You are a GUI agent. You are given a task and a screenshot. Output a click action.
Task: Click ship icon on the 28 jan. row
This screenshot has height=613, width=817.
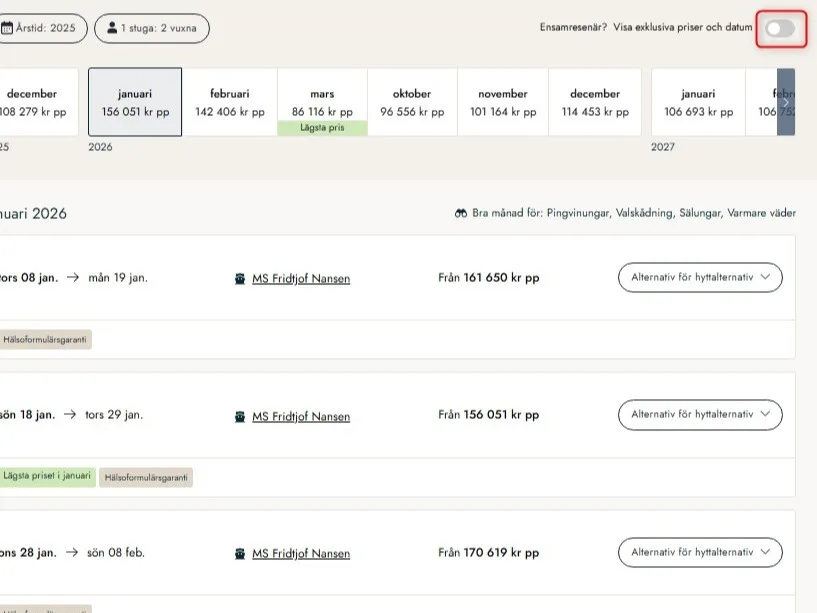pos(240,554)
